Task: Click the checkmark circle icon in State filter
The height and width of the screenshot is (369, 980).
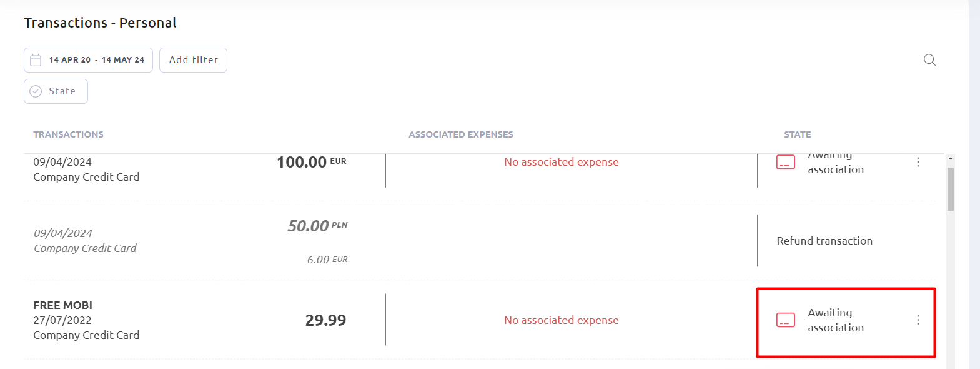Action: [x=36, y=91]
